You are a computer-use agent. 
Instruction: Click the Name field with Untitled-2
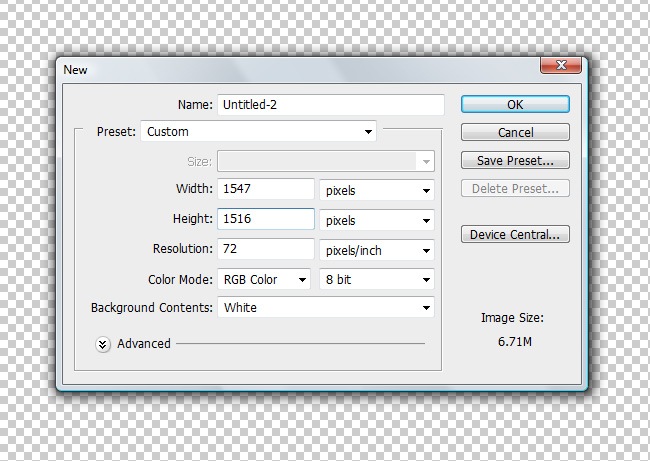tap(330, 104)
